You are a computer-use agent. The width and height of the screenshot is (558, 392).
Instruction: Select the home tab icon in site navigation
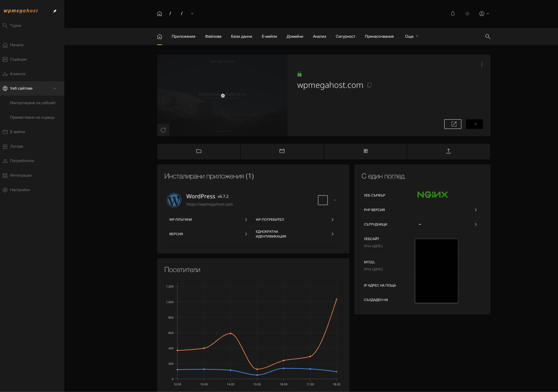pyautogui.click(x=159, y=37)
